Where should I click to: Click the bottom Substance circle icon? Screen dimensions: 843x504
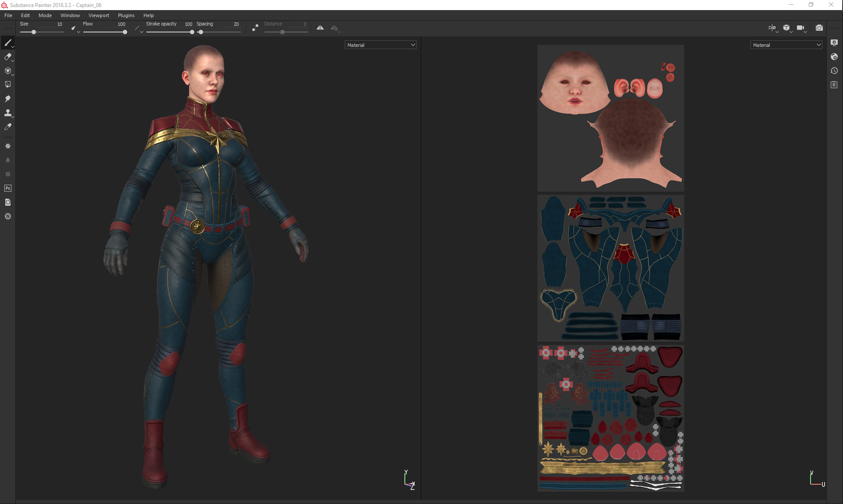coord(7,216)
